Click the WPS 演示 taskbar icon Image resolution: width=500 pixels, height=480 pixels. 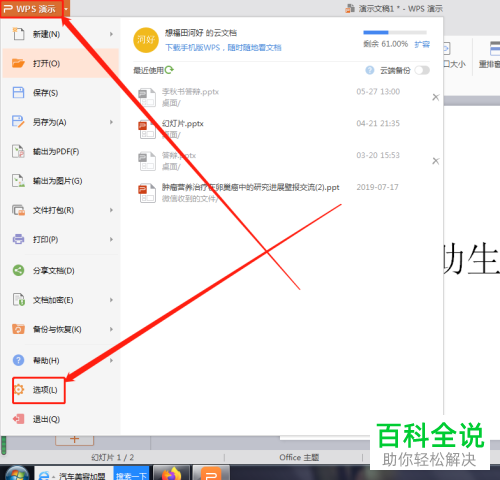211,473
